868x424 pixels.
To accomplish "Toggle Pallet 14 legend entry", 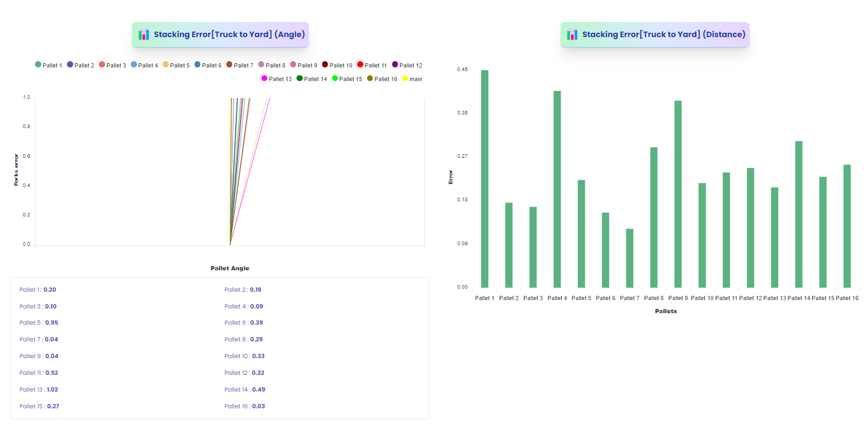I will (312, 79).
